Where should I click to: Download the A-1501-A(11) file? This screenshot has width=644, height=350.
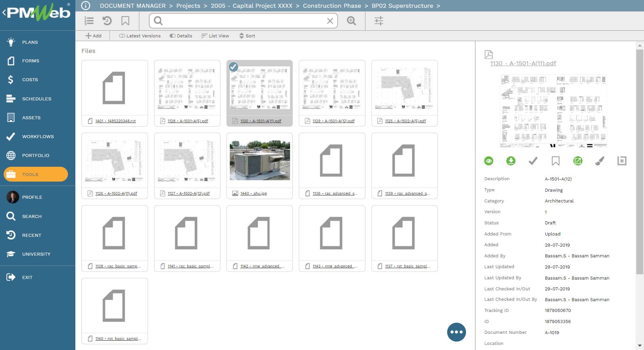(511, 161)
